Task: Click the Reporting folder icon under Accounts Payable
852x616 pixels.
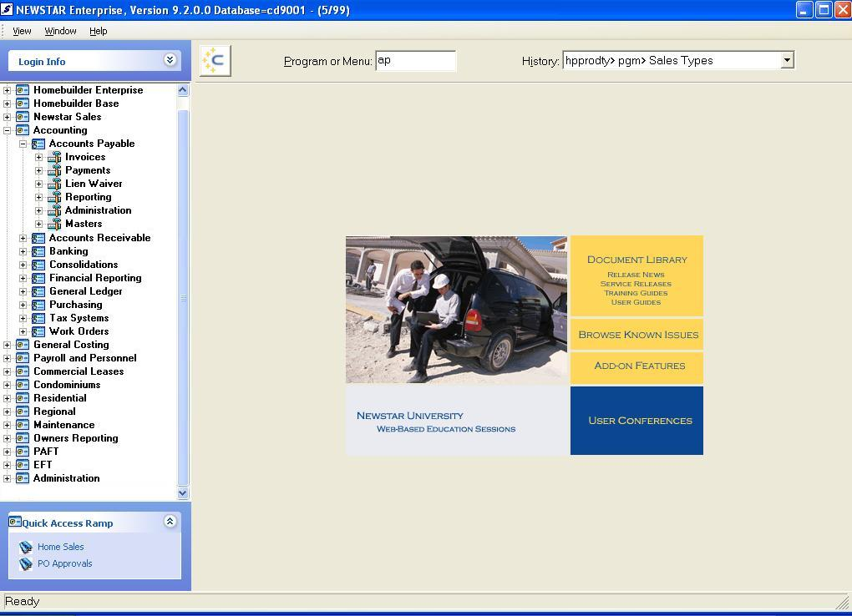Action: point(54,197)
